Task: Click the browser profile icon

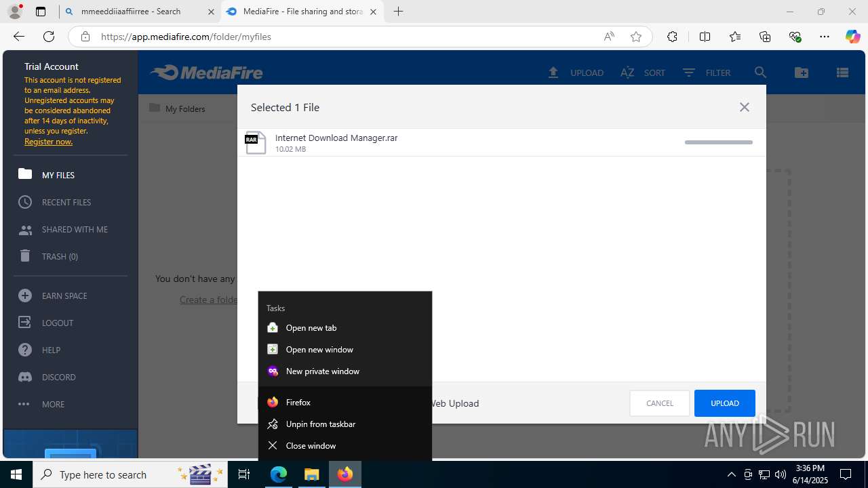Action: coord(15,12)
